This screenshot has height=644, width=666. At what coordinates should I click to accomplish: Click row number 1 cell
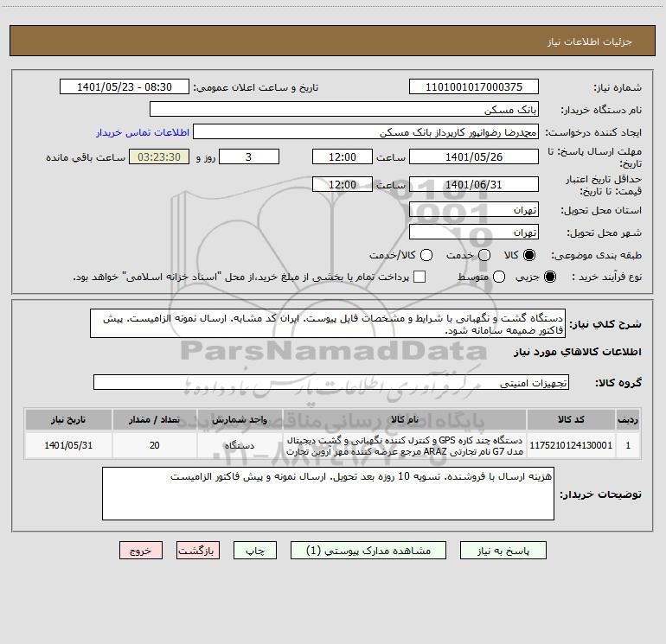click(628, 445)
